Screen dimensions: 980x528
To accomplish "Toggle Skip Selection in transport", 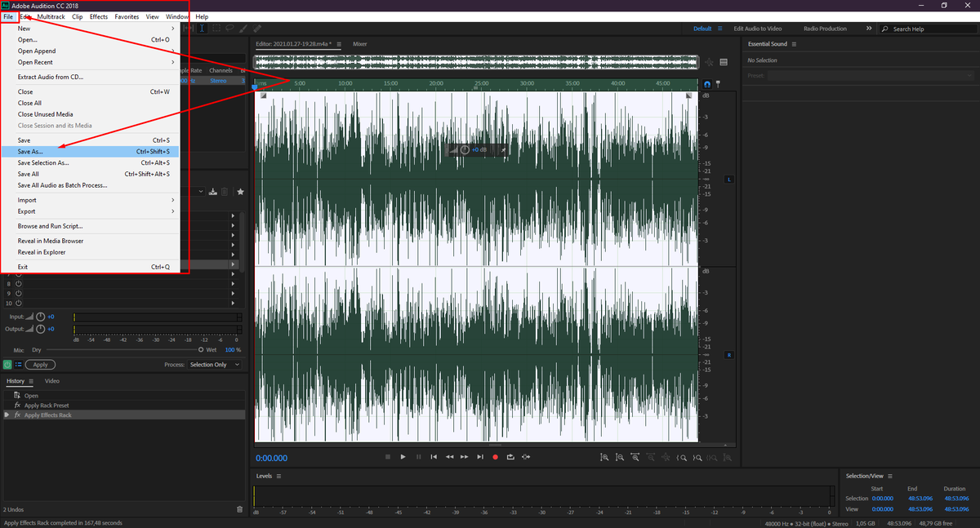I will 526,457.
